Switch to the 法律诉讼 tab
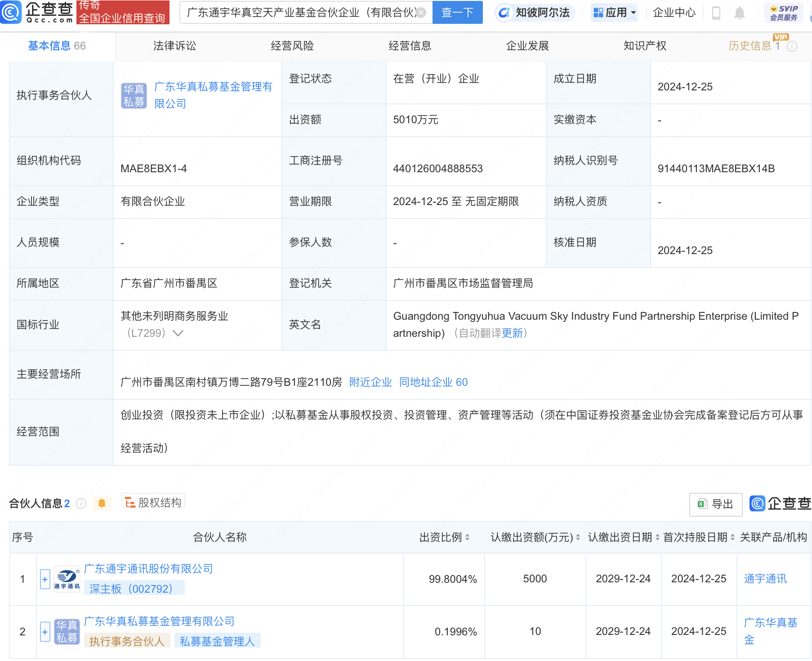Image resolution: width=812 pixels, height=661 pixels. (x=174, y=46)
